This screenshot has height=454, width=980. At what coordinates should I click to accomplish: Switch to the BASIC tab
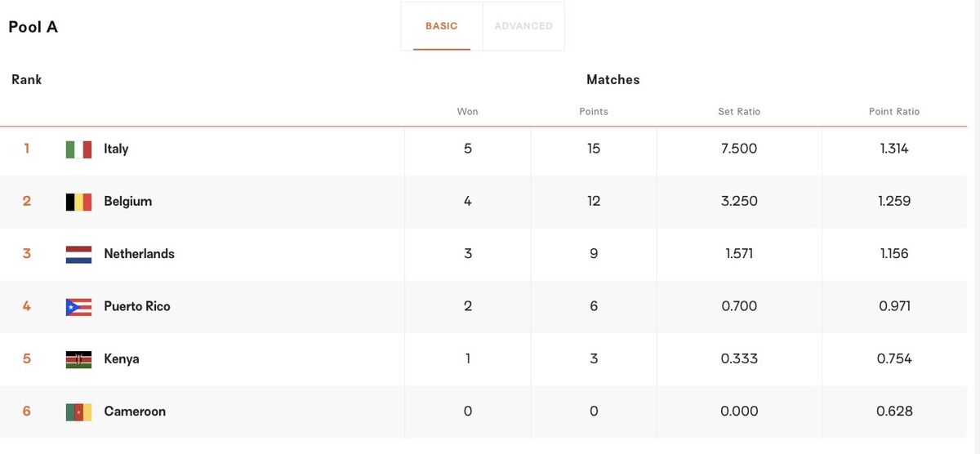(442, 26)
